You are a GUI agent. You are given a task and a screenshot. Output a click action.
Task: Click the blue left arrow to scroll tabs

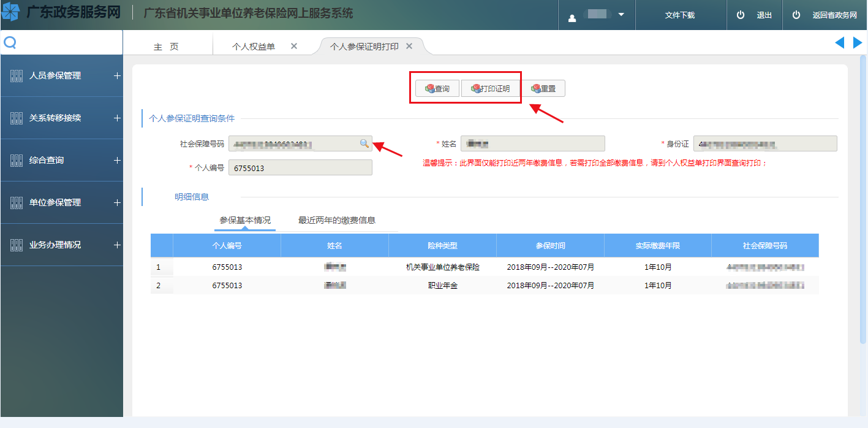coord(839,42)
